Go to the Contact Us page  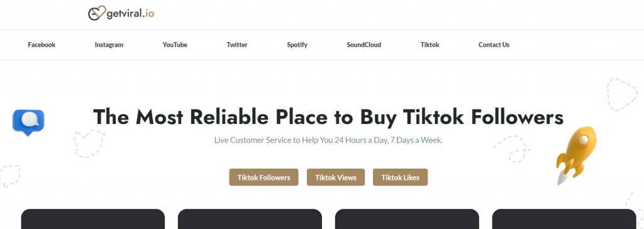tap(494, 45)
